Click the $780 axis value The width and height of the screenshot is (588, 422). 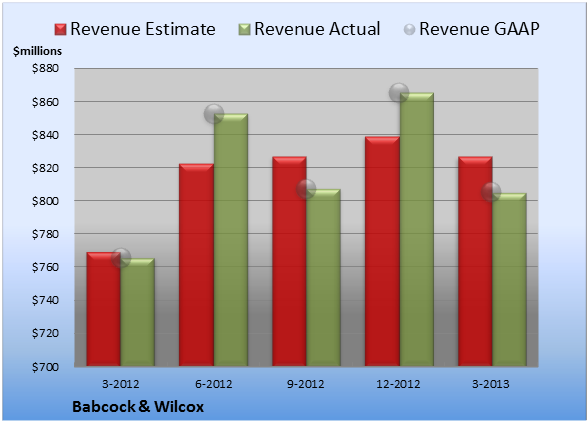[x=45, y=234]
